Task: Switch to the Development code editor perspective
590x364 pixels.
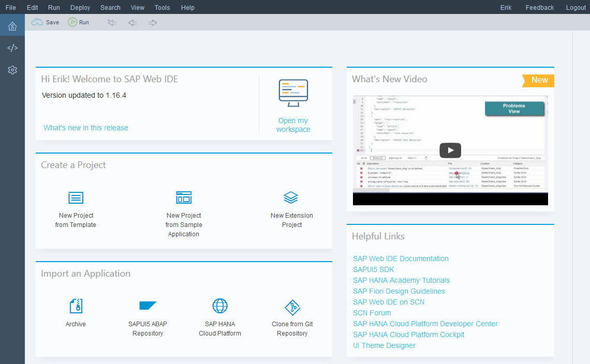Action: (x=12, y=48)
